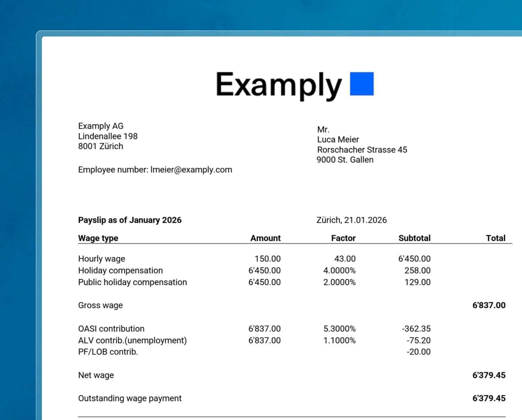Click the Gross wage total 6'837.00

[x=489, y=305]
